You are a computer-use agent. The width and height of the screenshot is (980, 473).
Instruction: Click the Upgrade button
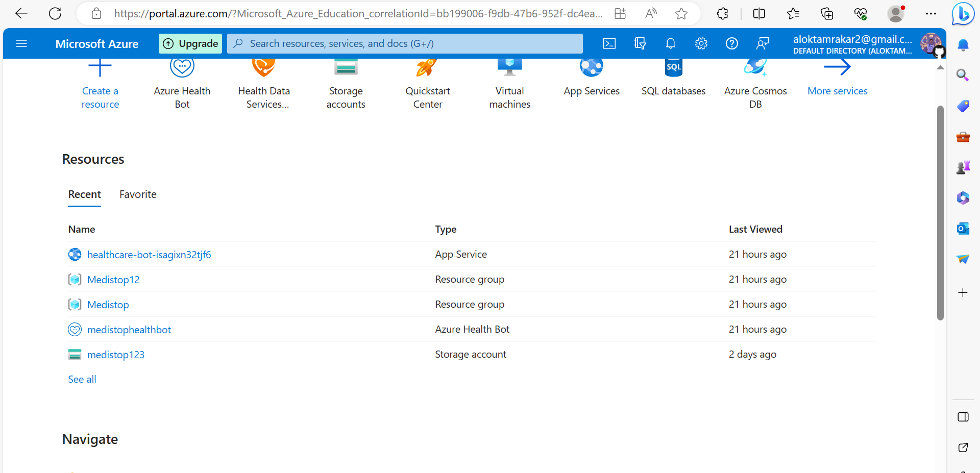190,43
